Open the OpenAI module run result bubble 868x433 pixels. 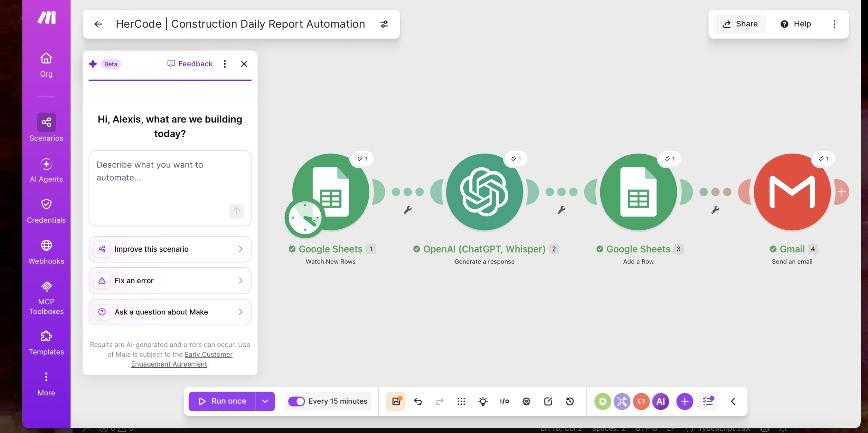pyautogui.click(x=516, y=158)
